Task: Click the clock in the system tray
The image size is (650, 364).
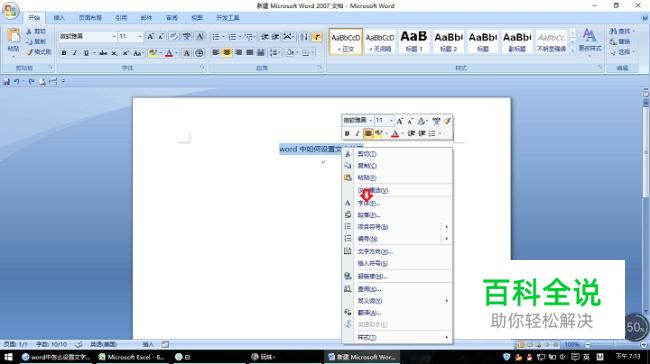Action: pos(628,357)
